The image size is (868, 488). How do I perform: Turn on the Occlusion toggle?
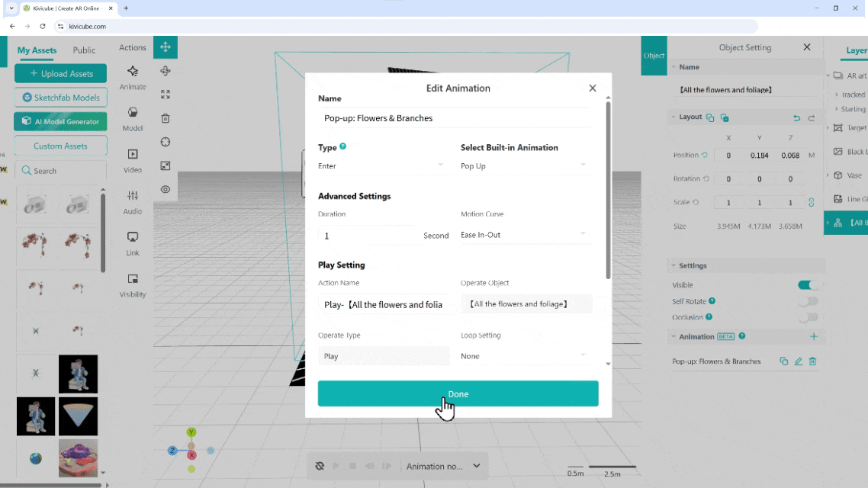(807, 317)
